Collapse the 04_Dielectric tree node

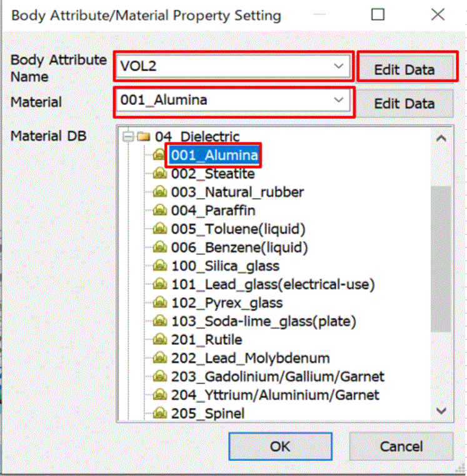point(128,137)
